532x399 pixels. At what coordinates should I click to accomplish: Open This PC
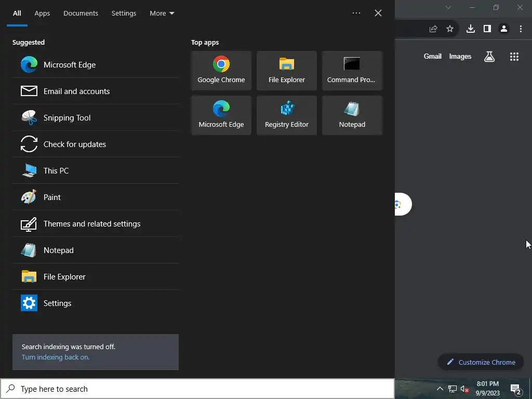tap(96, 170)
